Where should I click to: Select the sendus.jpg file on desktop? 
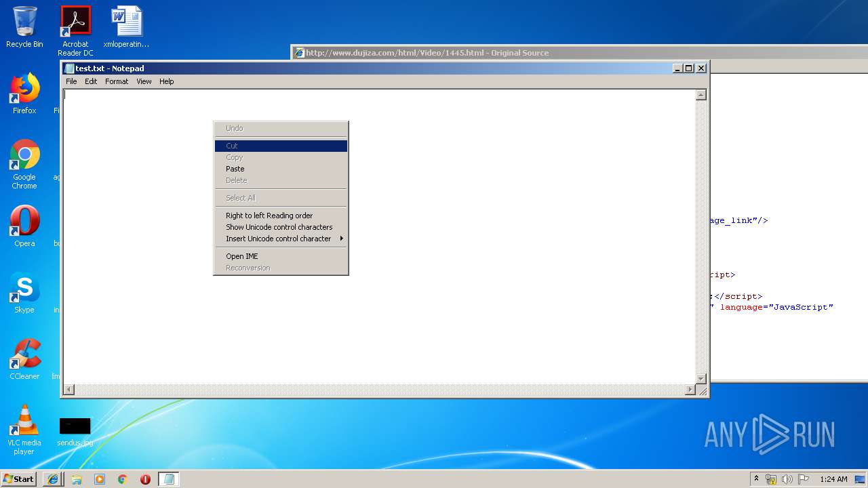click(75, 432)
